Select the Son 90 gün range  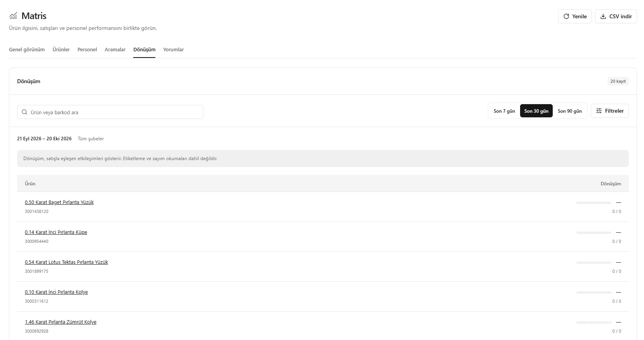pyautogui.click(x=569, y=111)
